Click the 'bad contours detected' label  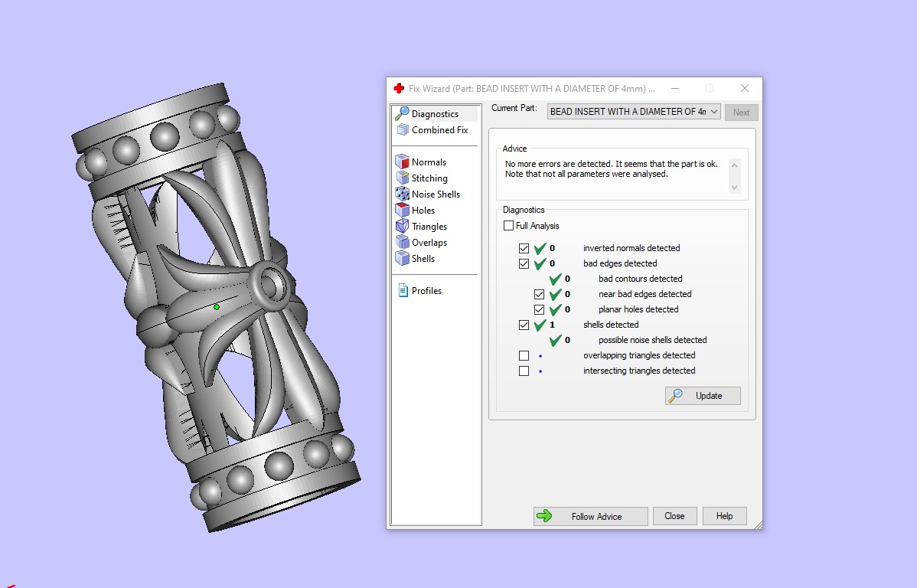(x=641, y=279)
